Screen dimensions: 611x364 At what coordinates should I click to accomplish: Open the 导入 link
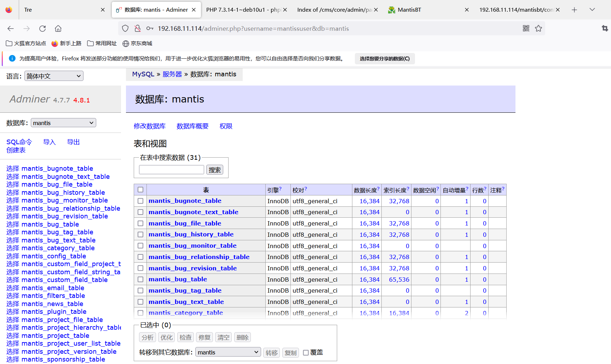[50, 142]
